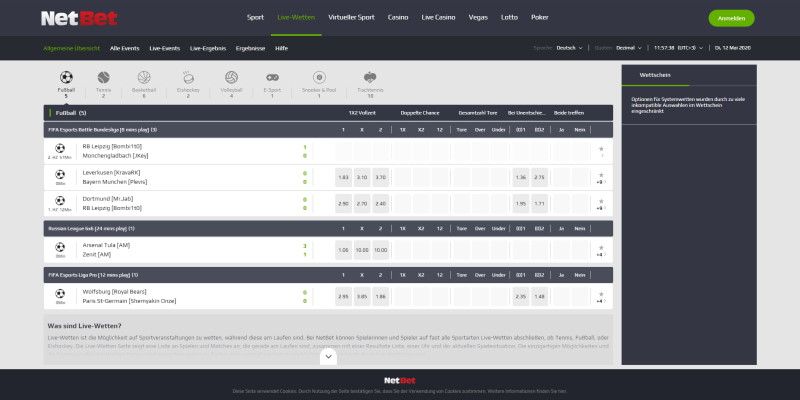Go to Lotto section

tap(509, 17)
